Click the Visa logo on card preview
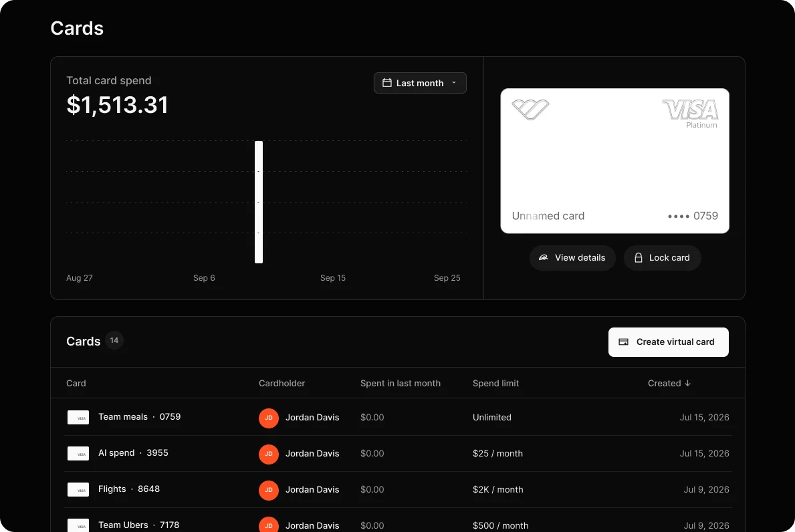This screenshot has width=795, height=532. tap(690, 110)
